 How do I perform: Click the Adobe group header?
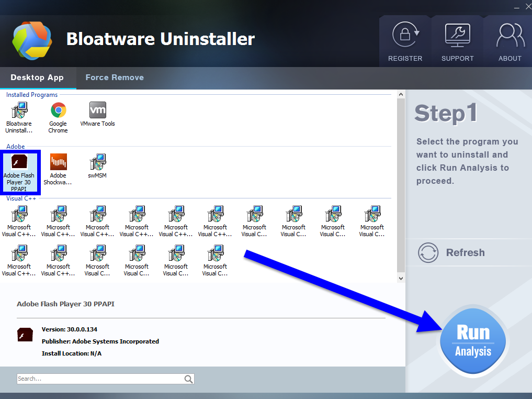pyautogui.click(x=16, y=147)
